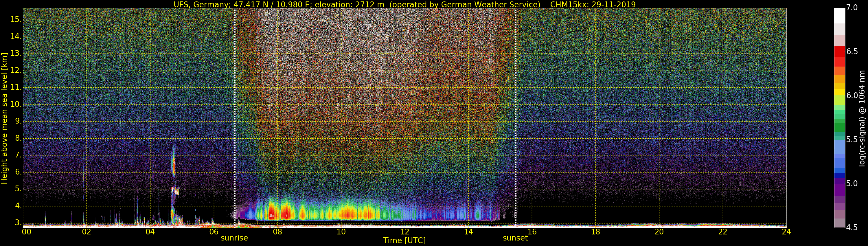Click the x-axis tick label '20'
Viewport: 868px width, 246px height.
tap(659, 232)
